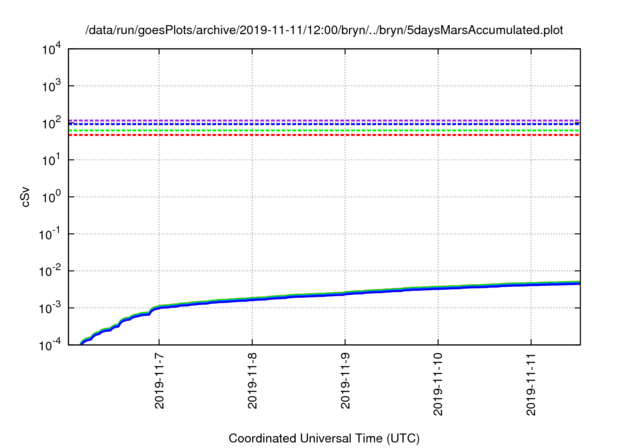Image resolution: width=640 pixels, height=448 pixels.
Task: Click the 10^4 y-axis tick label
Action: (x=51, y=50)
